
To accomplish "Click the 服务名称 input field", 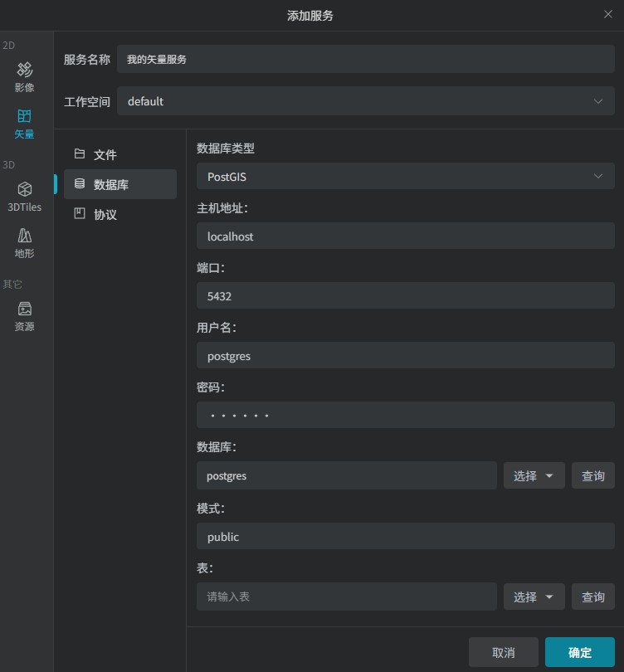I will pos(365,60).
